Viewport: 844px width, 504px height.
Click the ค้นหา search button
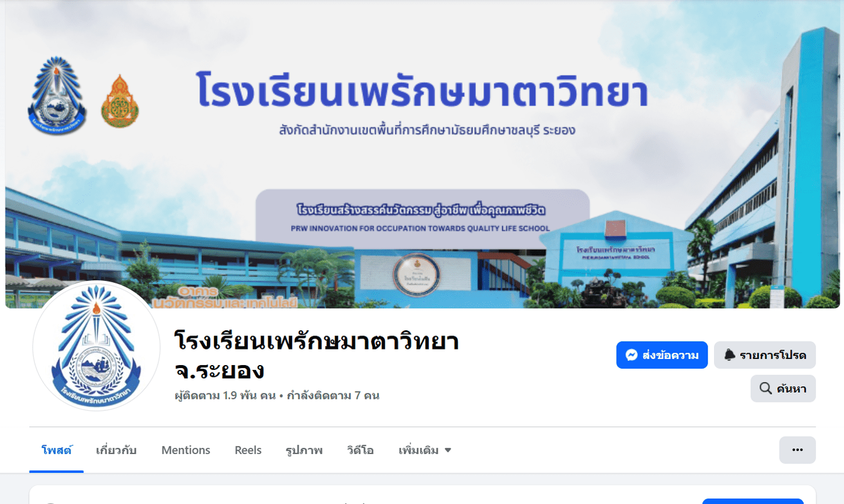(x=783, y=389)
